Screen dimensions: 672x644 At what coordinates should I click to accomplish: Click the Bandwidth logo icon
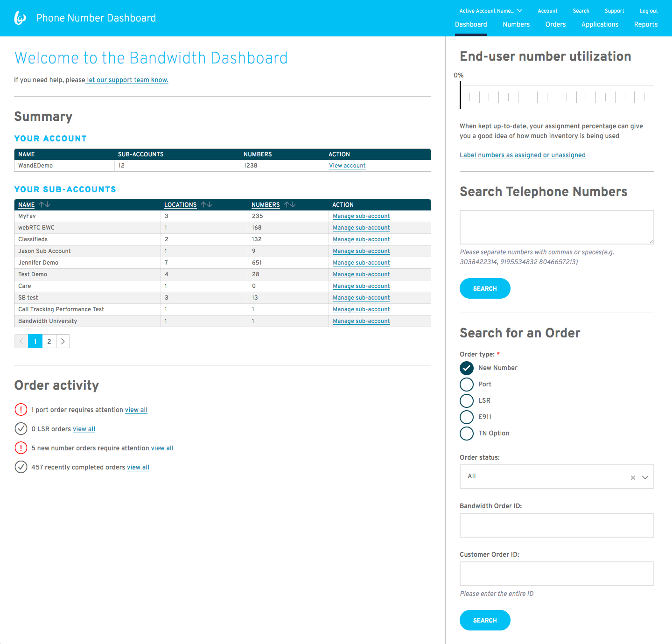(20, 18)
